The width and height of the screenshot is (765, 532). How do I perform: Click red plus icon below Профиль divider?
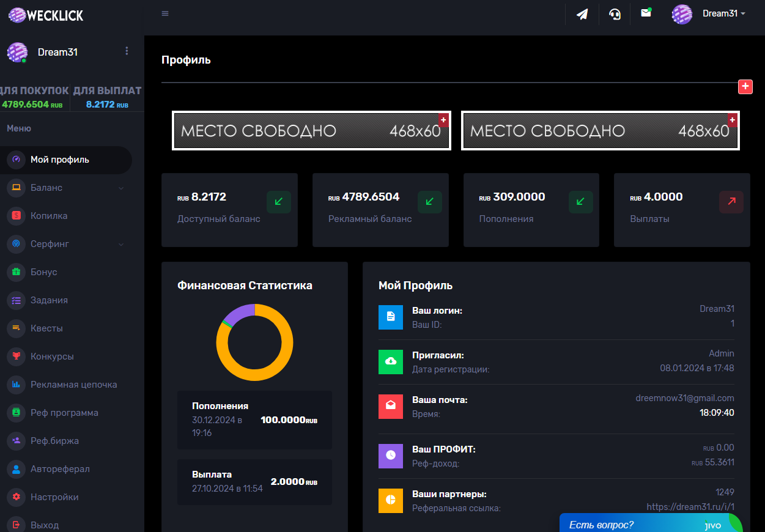745,87
